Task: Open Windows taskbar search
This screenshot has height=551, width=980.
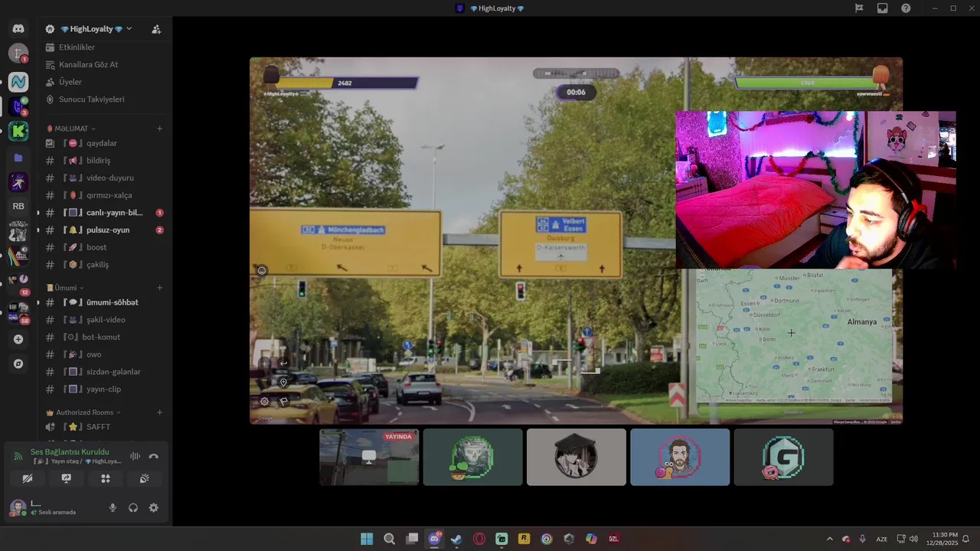Action: coord(389,539)
